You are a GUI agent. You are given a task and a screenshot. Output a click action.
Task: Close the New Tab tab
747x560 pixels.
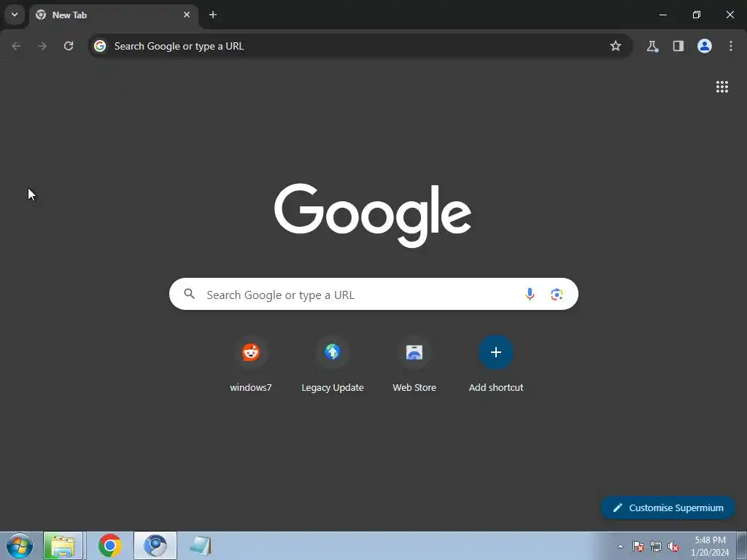click(x=187, y=15)
